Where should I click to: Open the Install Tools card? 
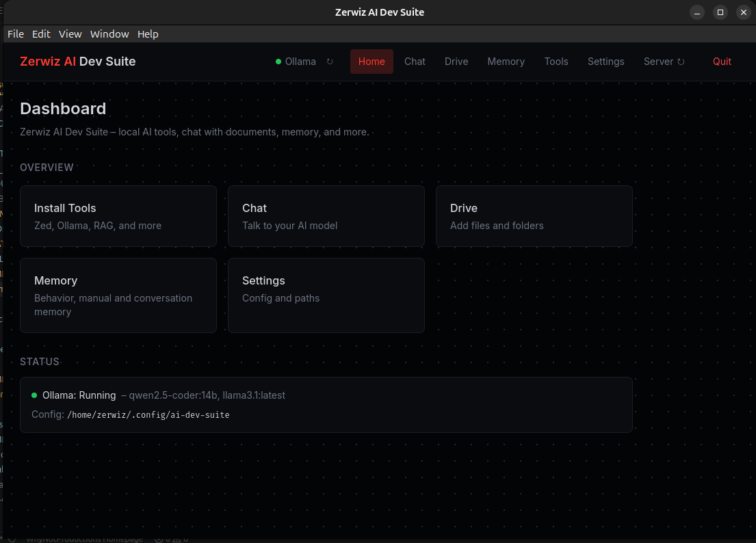(x=118, y=216)
